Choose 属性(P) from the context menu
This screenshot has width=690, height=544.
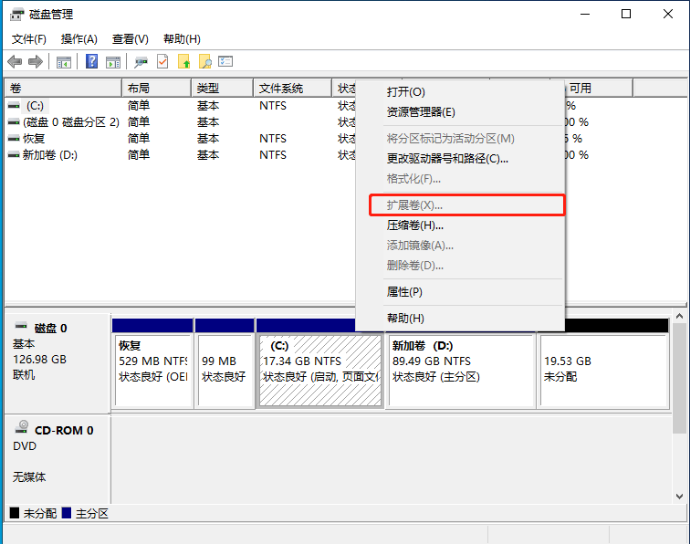pos(405,292)
